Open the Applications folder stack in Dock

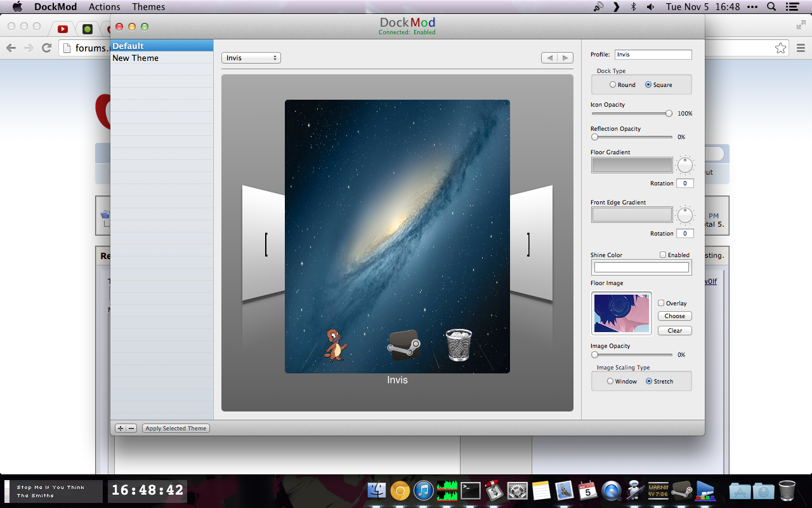(740, 491)
